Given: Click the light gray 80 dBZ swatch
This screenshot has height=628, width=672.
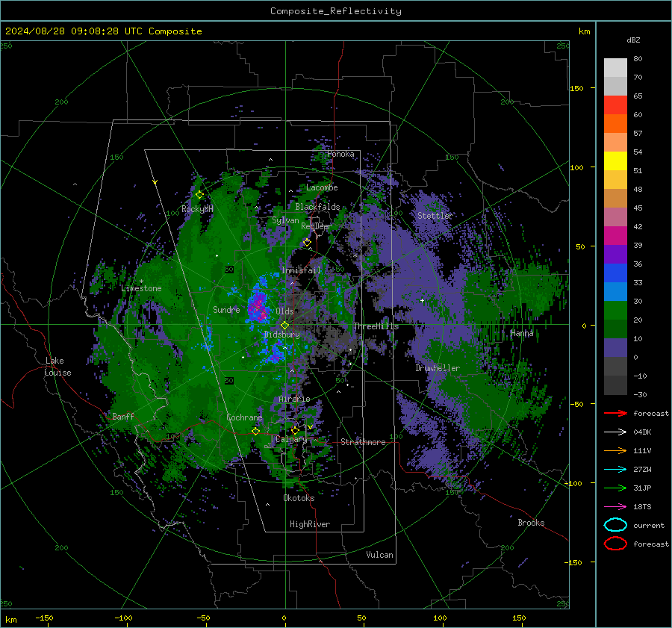Looking at the screenshot, I should (x=615, y=68).
